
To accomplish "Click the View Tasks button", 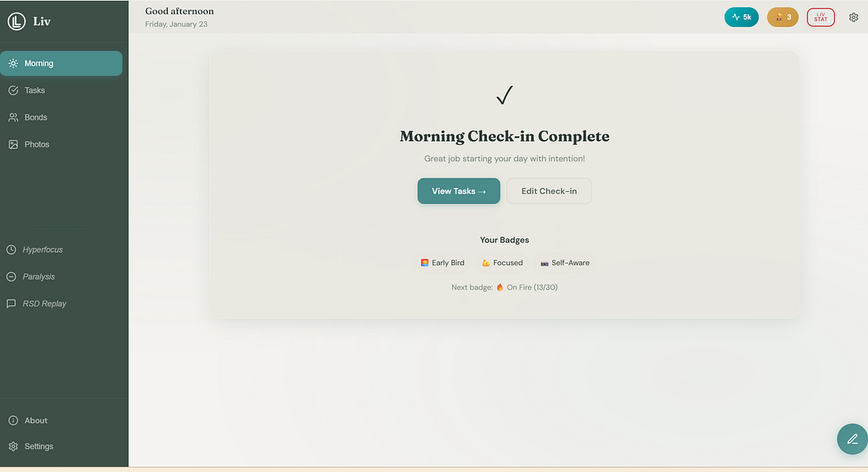I will [459, 191].
